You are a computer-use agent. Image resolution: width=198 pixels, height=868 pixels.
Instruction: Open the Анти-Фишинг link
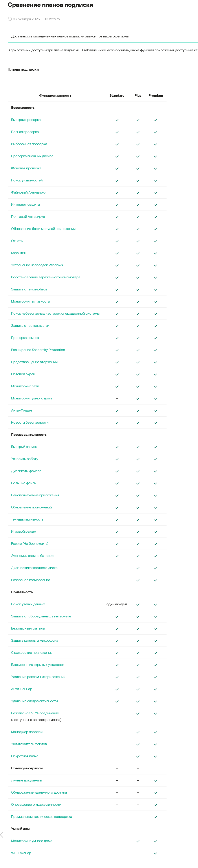point(22,410)
